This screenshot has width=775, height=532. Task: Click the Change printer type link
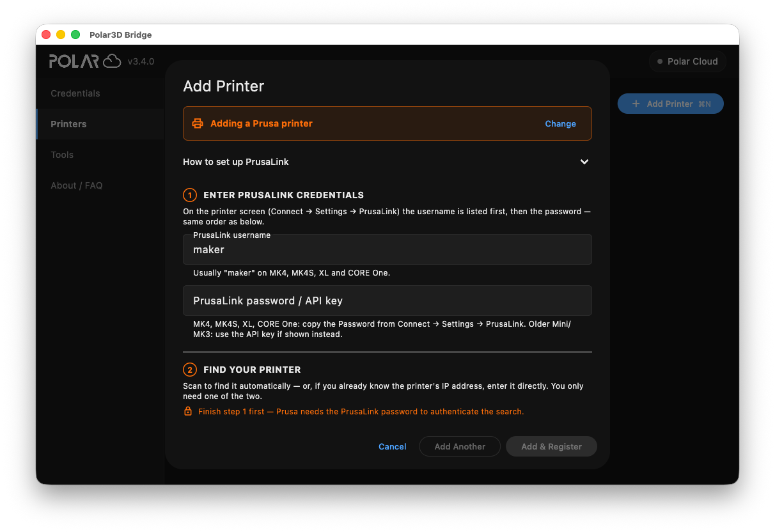[560, 123]
